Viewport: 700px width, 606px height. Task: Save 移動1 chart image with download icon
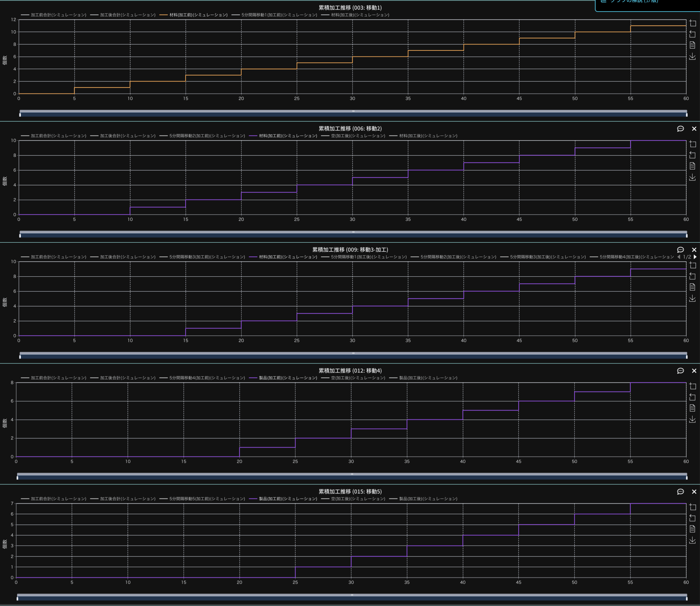click(693, 56)
